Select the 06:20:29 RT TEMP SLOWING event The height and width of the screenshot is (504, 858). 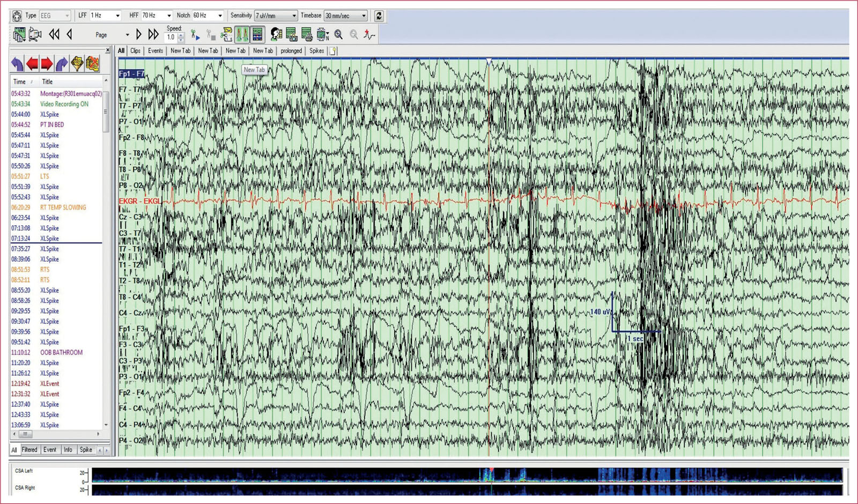(x=56, y=207)
